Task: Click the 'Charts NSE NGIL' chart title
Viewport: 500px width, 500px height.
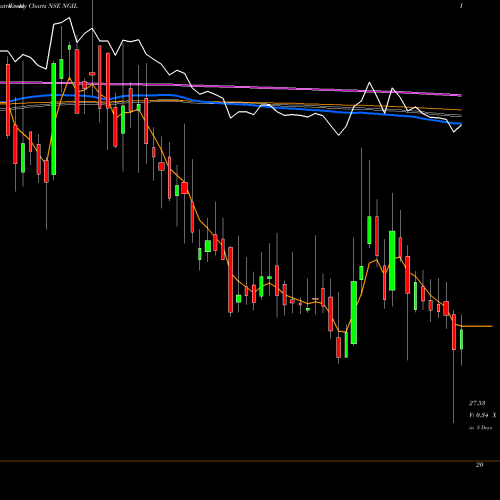Action: point(53,6)
